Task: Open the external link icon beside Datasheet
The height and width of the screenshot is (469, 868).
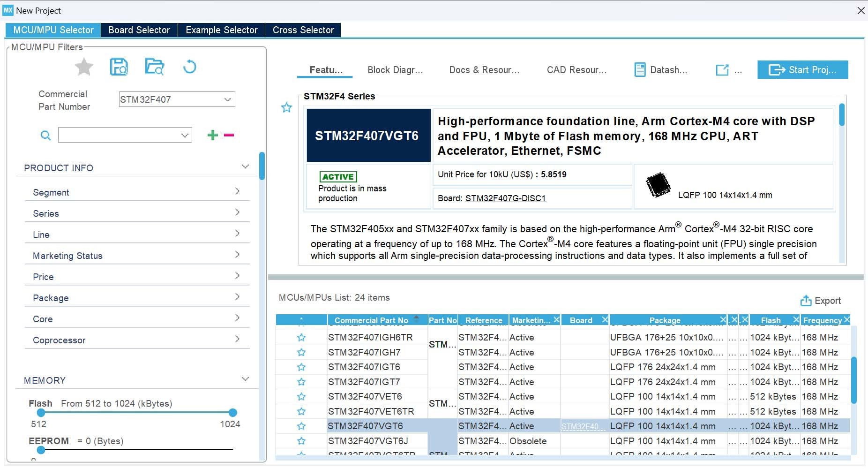Action: [722, 70]
